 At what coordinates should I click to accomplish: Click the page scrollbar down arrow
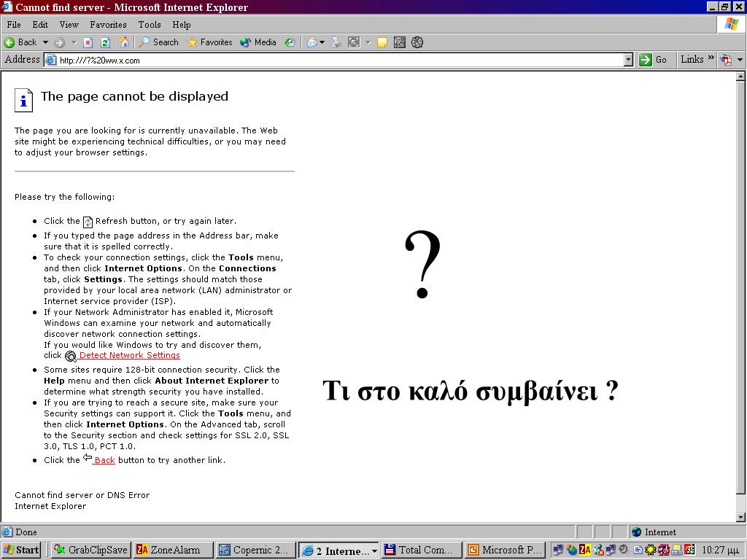[741, 517]
